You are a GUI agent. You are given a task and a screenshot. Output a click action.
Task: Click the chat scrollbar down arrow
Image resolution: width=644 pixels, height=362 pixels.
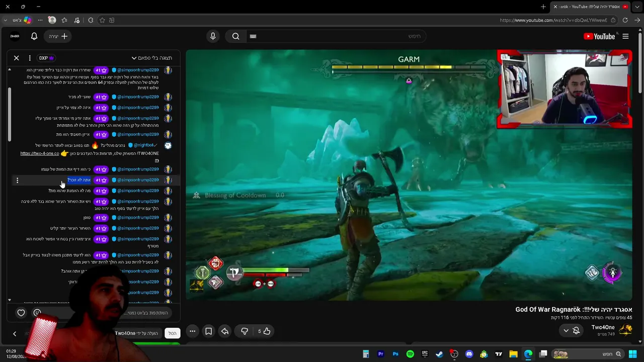tap(10, 300)
